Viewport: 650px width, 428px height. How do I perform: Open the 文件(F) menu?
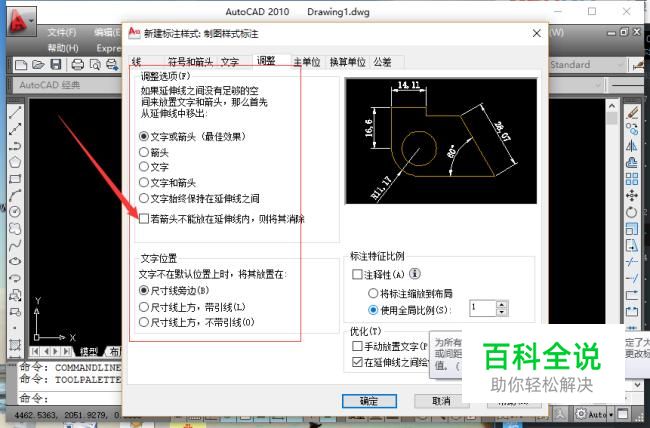62,32
